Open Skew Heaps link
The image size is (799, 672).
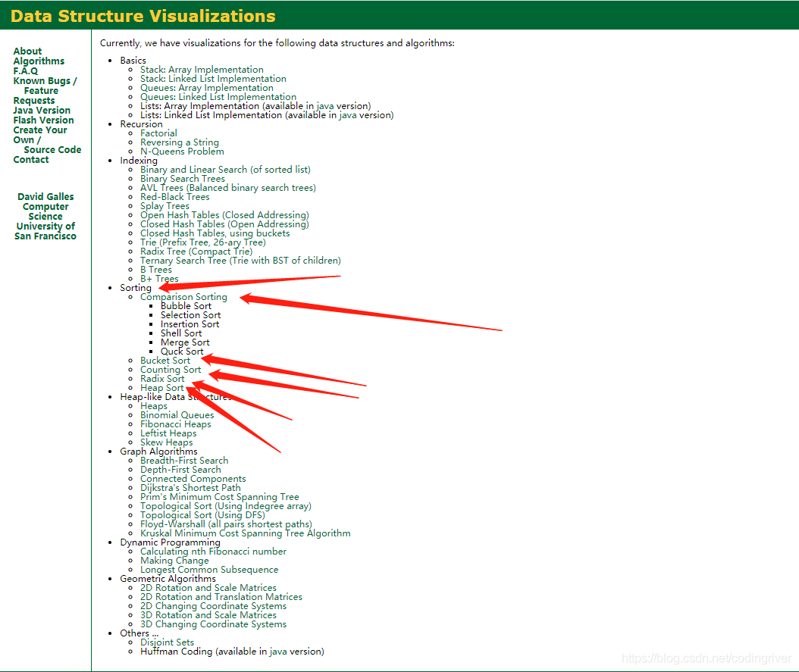coord(166,443)
